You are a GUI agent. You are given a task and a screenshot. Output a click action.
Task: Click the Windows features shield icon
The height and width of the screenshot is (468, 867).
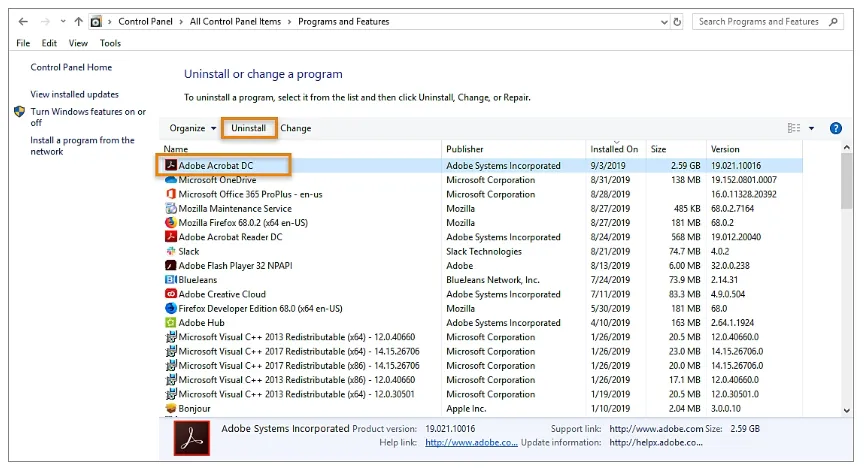click(x=19, y=112)
